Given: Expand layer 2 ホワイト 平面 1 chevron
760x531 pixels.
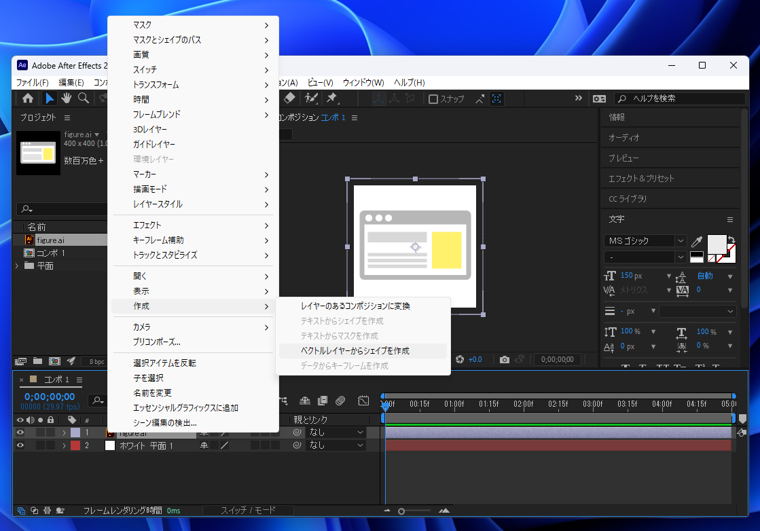Looking at the screenshot, I should (x=64, y=445).
